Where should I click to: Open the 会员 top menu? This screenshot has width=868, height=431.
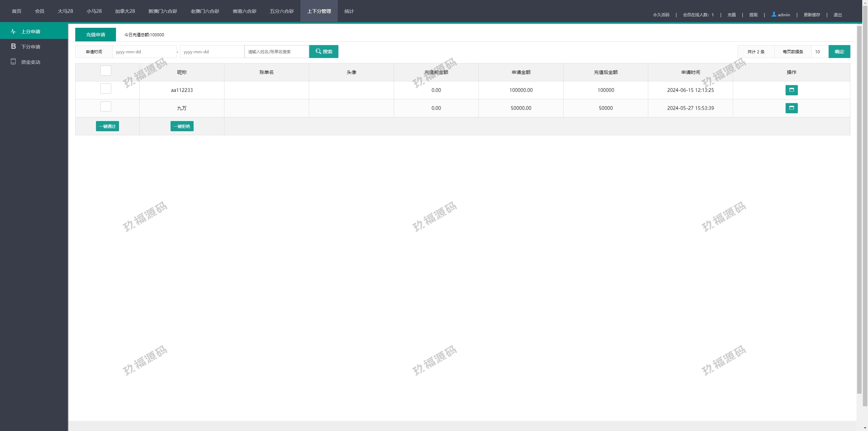(x=39, y=11)
